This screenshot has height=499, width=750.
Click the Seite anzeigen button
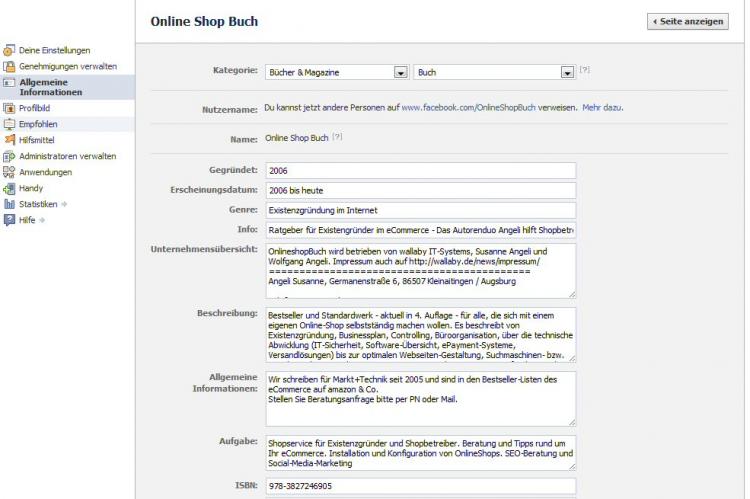(x=687, y=21)
